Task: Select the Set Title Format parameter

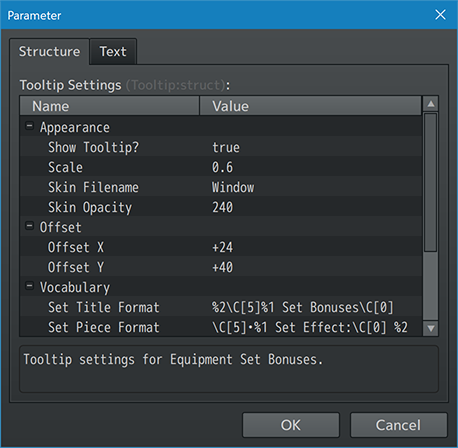Action: pyautogui.click(x=104, y=307)
